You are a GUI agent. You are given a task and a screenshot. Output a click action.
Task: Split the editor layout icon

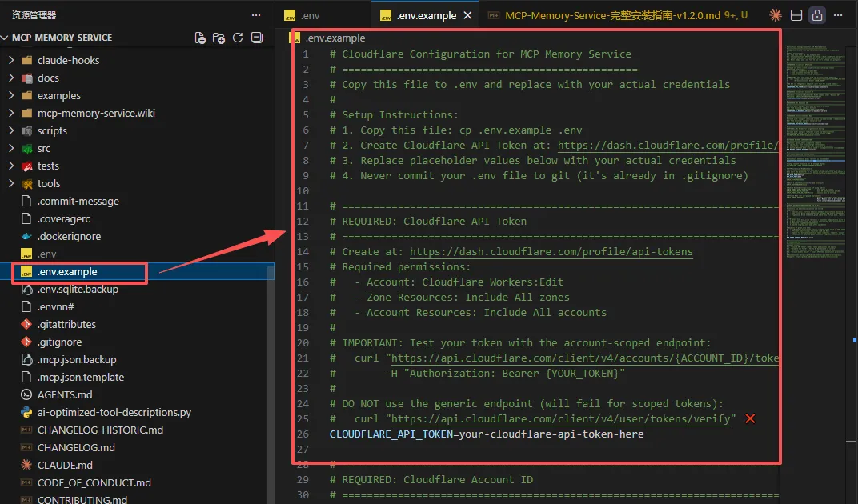tap(796, 15)
